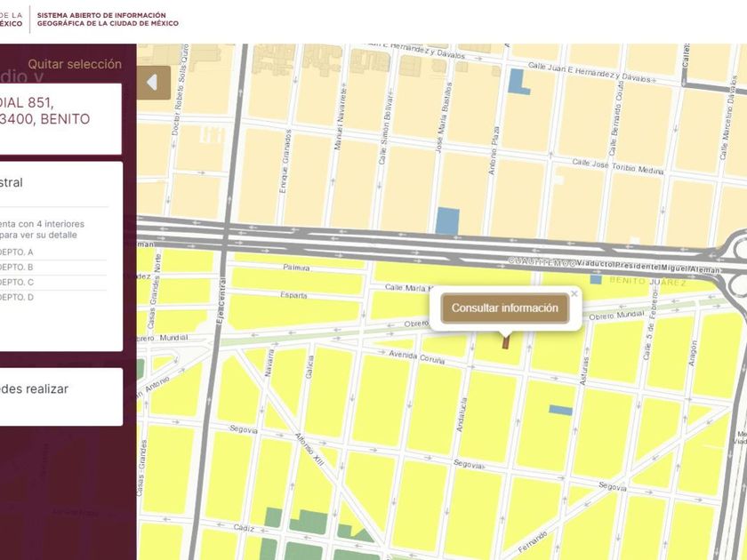
Task: Collapse the side panel with the arrow button
Action: coord(153,83)
